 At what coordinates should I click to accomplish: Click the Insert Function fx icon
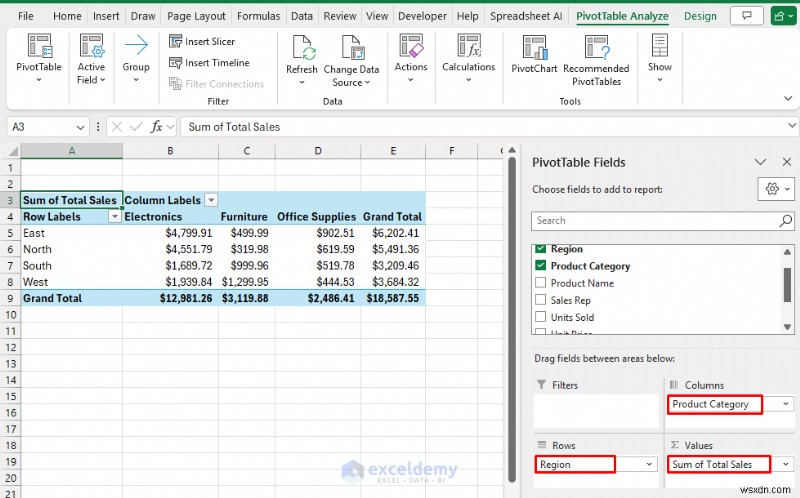(x=156, y=127)
